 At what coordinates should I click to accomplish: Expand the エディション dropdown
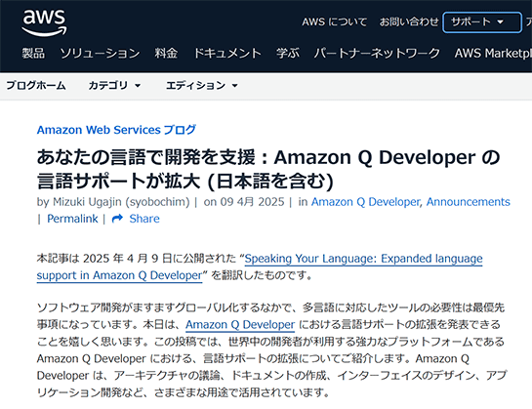(x=201, y=85)
